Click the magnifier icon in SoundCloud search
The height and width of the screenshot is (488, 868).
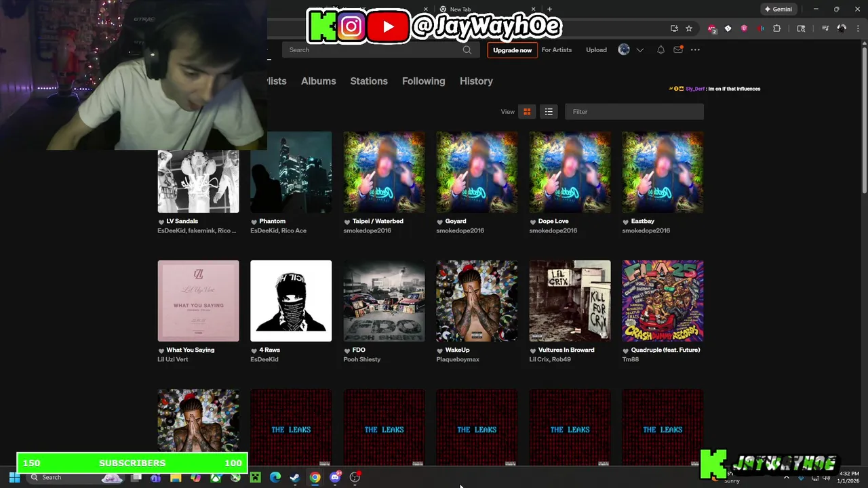coord(467,50)
